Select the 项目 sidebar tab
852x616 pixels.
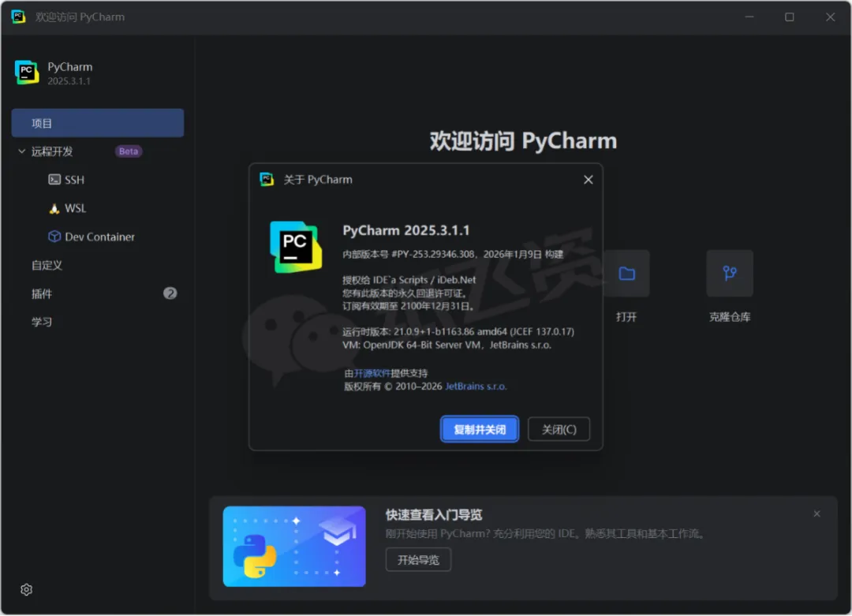click(98, 123)
